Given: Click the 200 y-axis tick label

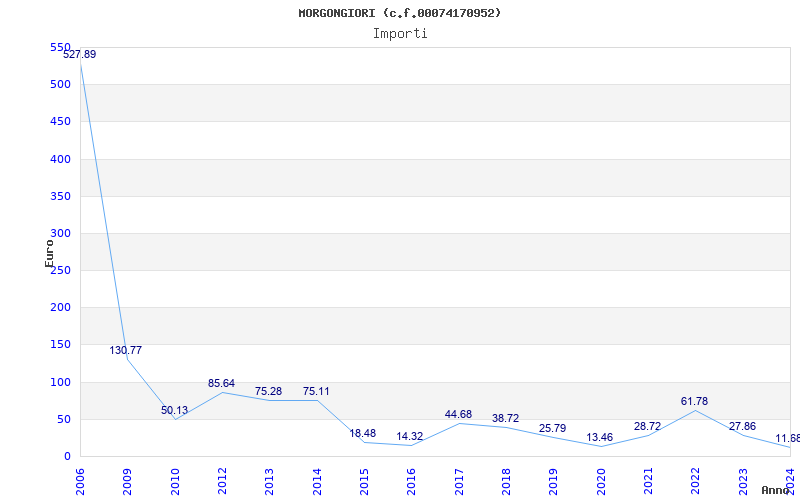Looking at the screenshot, I should (x=60, y=308).
